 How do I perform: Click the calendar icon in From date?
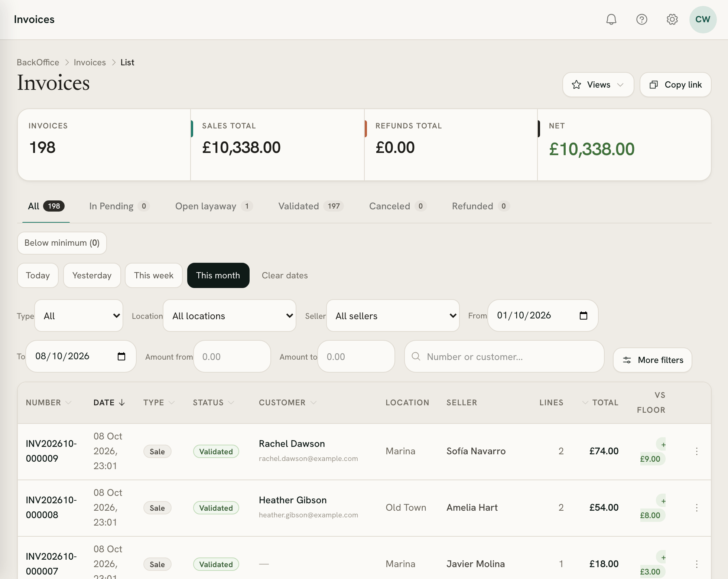[x=584, y=315]
